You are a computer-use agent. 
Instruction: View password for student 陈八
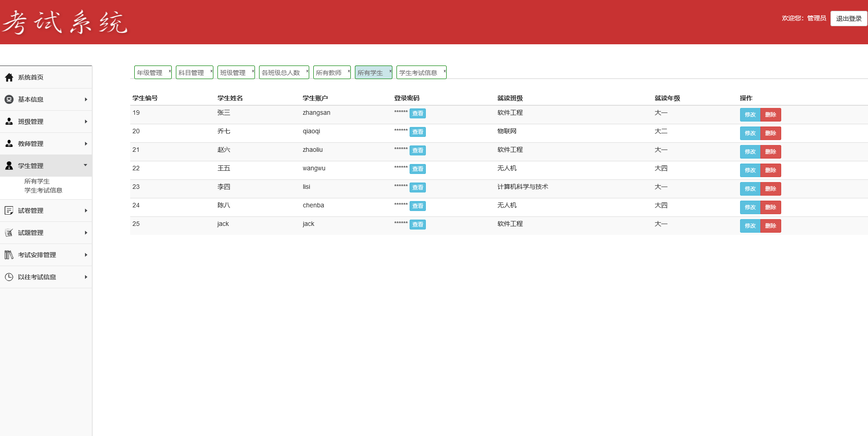point(418,206)
